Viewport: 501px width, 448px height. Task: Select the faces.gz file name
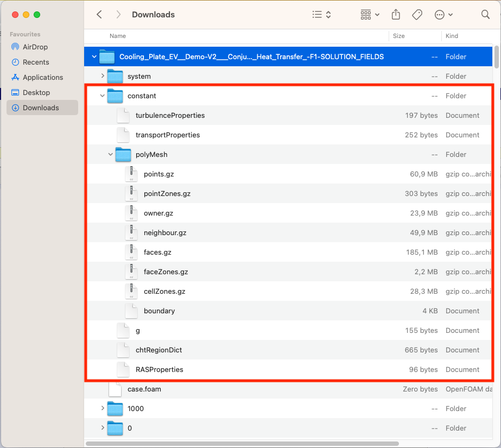click(x=157, y=252)
